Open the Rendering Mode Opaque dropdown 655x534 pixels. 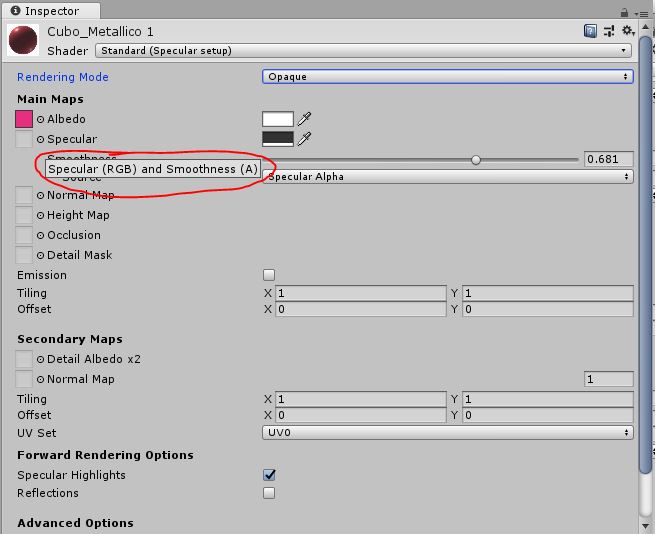tap(447, 77)
